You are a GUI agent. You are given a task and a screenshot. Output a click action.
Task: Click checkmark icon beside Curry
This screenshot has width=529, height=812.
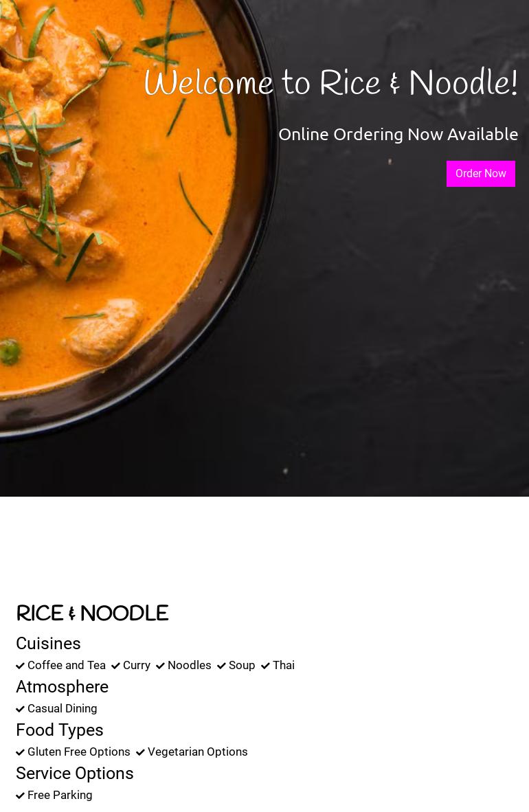115,666
